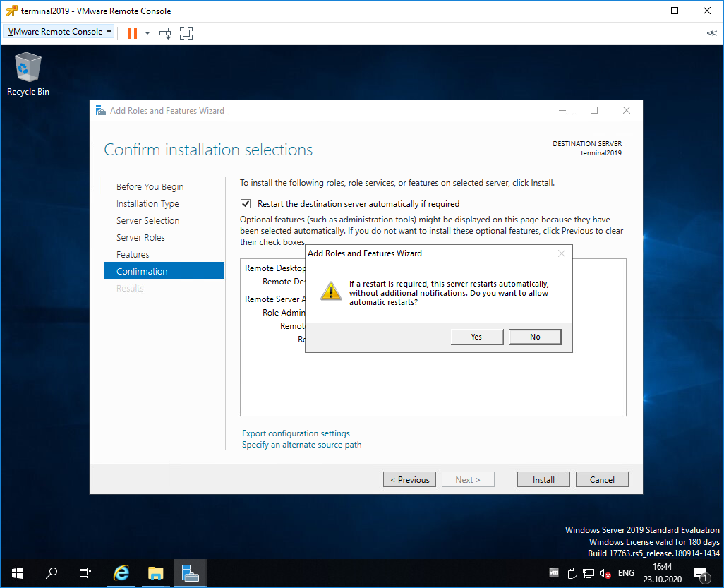Viewport: 724px width, 588px height.
Task: Go to the Server Roles step
Action: [140, 237]
